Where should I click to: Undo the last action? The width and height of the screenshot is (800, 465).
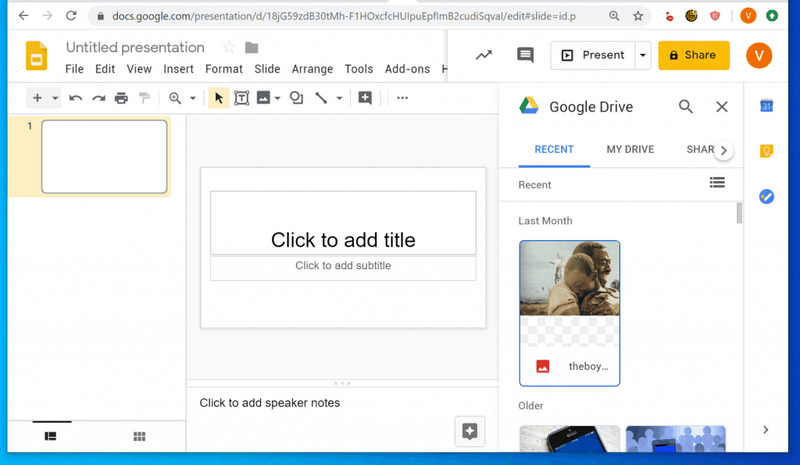pos(76,98)
